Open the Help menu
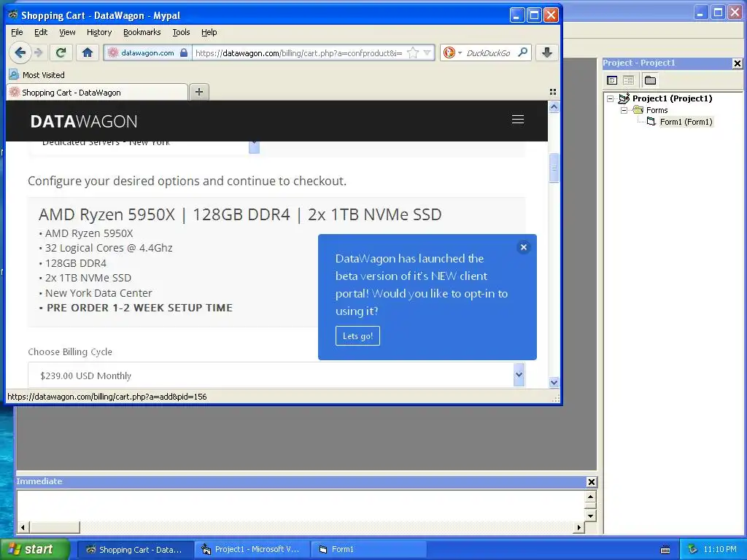Image resolution: width=747 pixels, height=560 pixels. pos(209,32)
